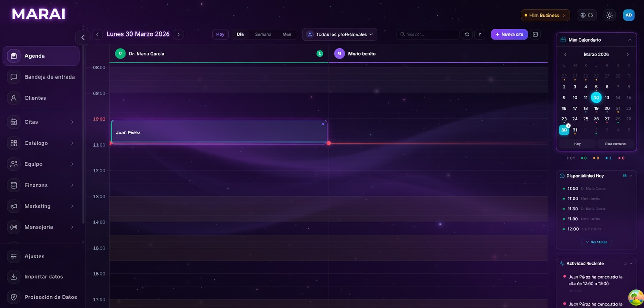Collapse the Mini Calendario panel

630,40
